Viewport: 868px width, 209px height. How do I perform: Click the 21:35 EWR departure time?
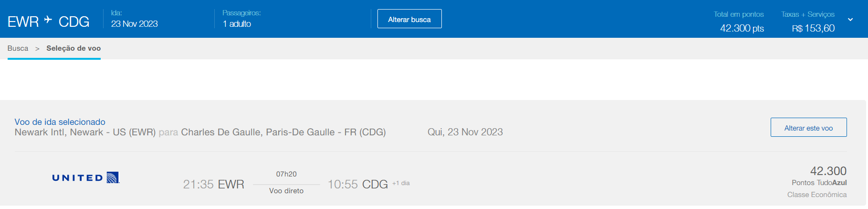point(213,184)
